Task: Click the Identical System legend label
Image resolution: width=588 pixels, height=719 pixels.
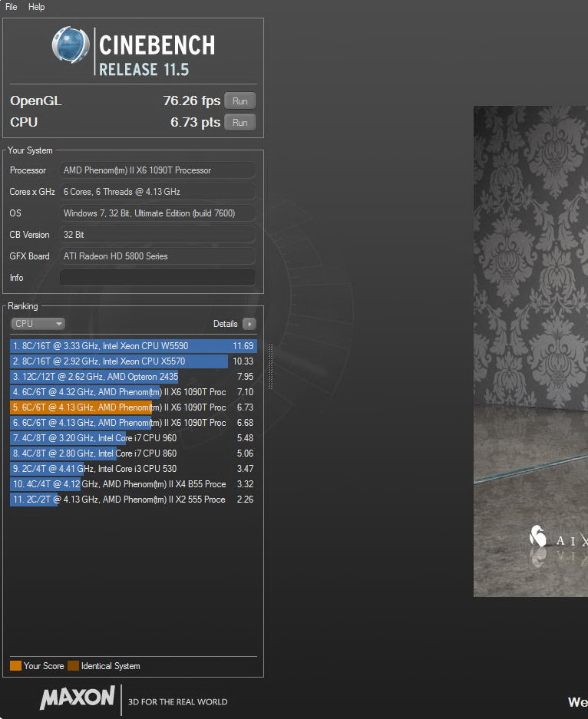Action: coord(111,666)
